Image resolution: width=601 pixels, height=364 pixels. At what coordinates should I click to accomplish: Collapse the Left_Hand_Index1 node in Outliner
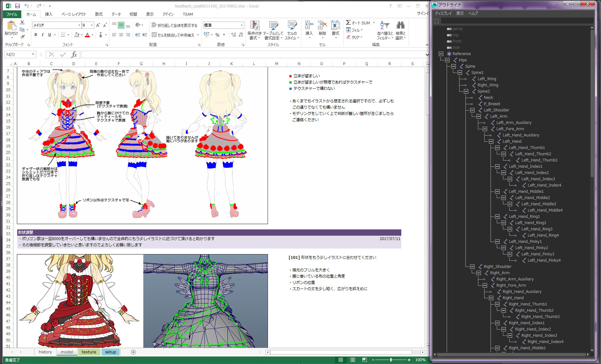(x=497, y=167)
